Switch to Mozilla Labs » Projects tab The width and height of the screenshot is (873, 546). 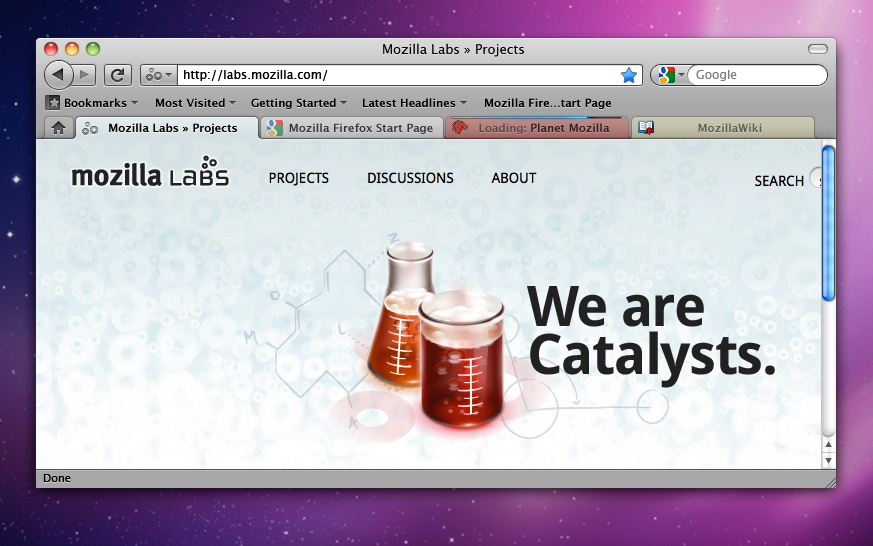click(x=167, y=128)
